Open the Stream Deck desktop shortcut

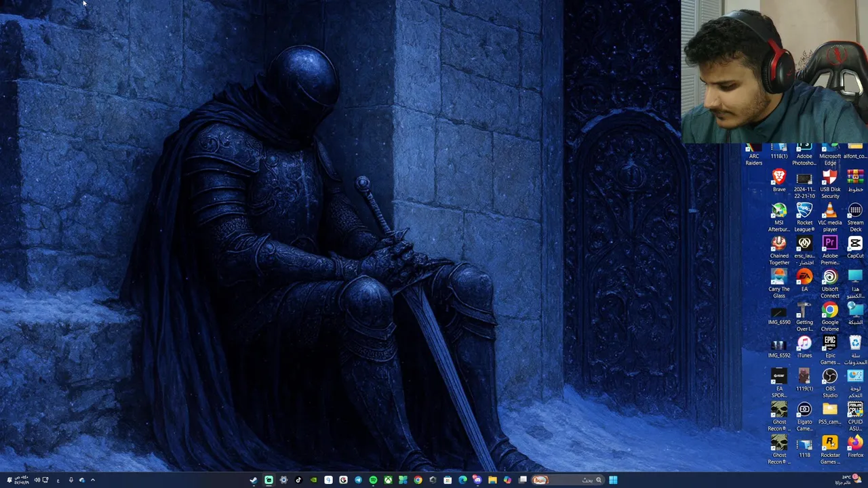(855, 218)
